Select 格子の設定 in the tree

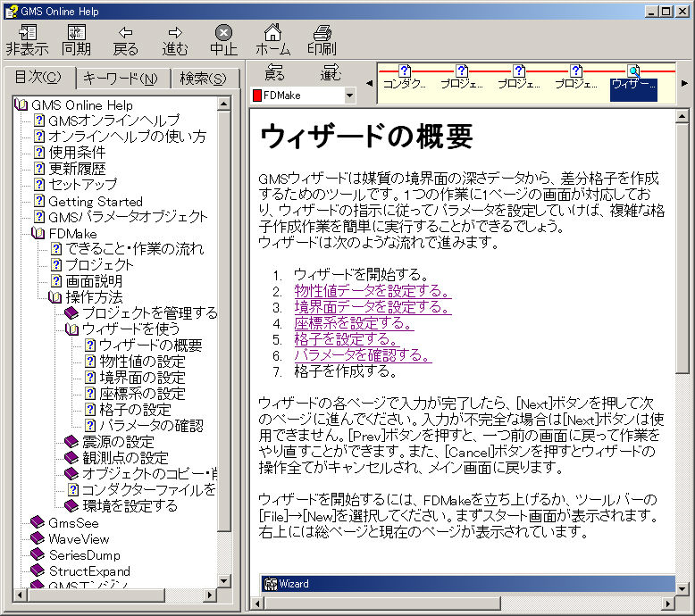[135, 409]
